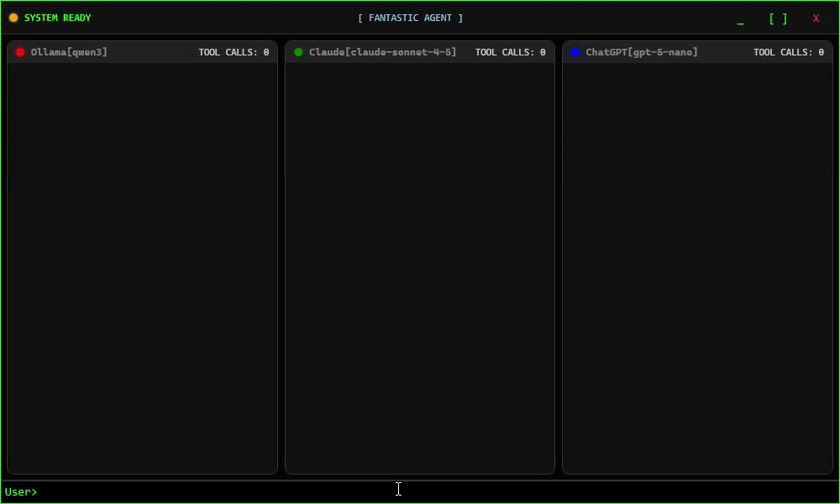Click the SYSTEM READY status text
This screenshot has height=504, width=840.
coord(57,18)
